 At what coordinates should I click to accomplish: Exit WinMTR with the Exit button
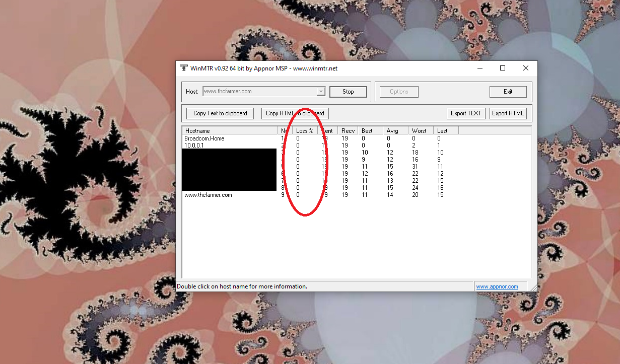coord(508,92)
